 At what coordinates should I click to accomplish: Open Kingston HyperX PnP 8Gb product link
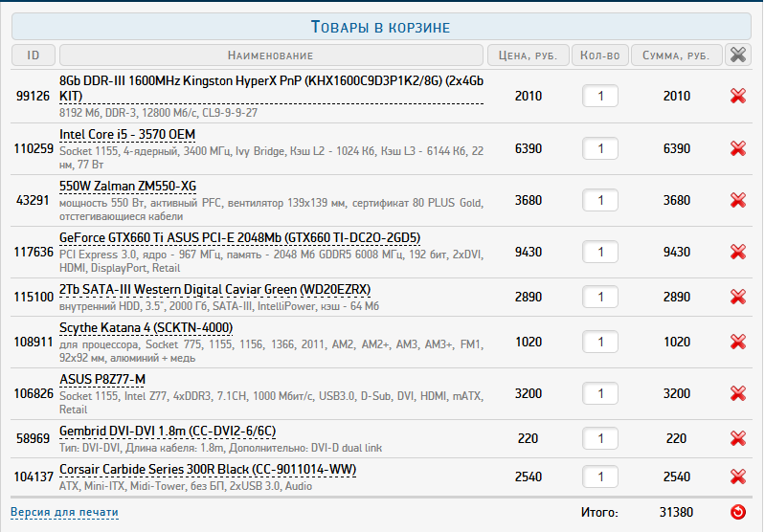click(271, 88)
